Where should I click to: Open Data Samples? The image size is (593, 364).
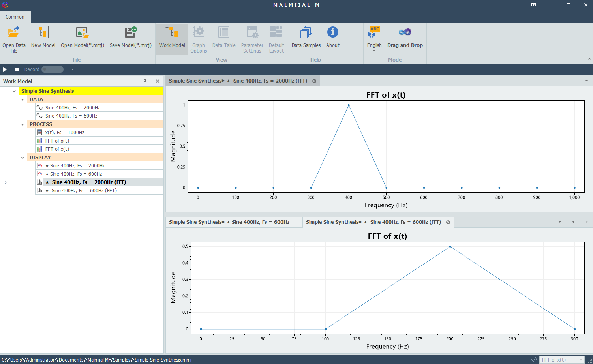306,37
